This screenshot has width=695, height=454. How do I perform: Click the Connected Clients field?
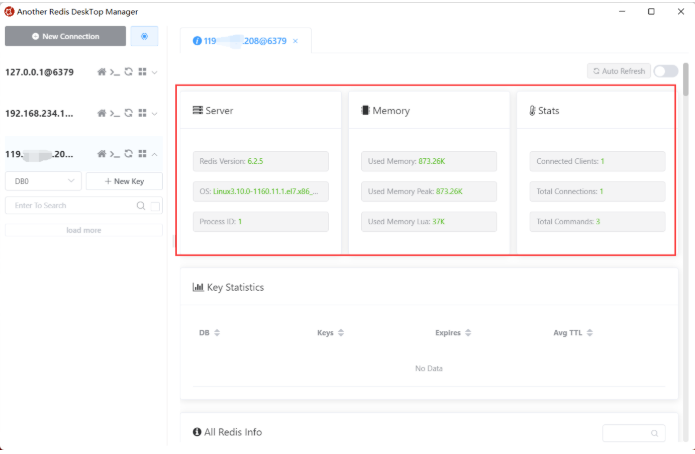pyautogui.click(x=597, y=161)
